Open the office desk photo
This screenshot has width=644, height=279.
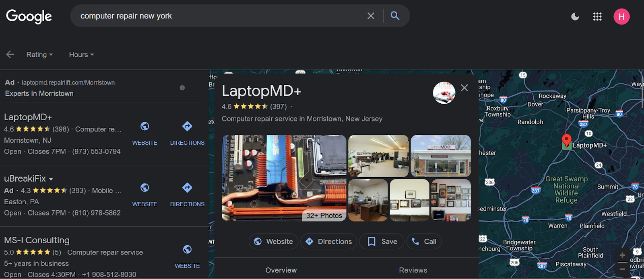tap(368, 200)
